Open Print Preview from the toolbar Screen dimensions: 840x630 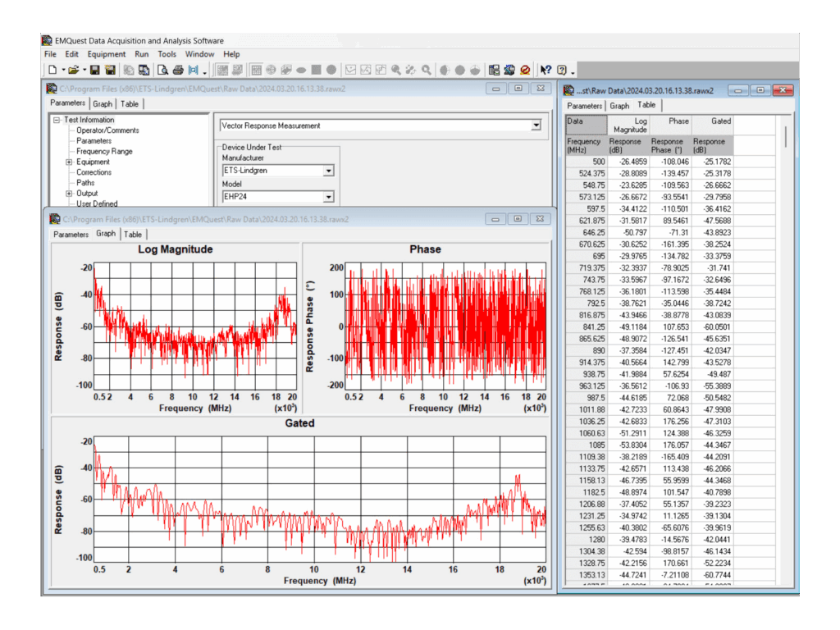[x=161, y=70]
